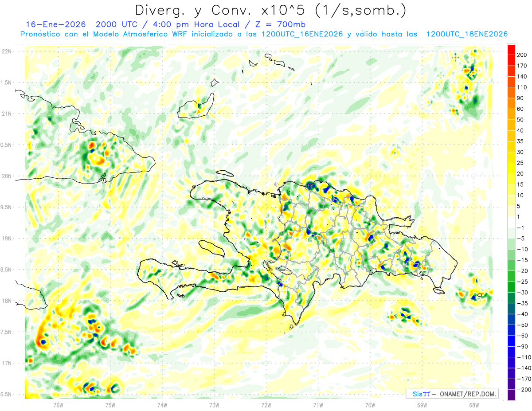Click the "9.5N" latitude axis label
This screenshot has height=411, width=532.
(x=6, y=207)
